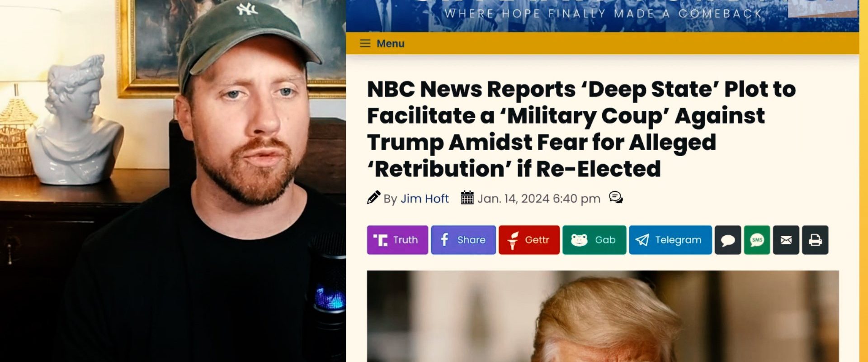Open comments with speech bubble button
This screenshot has width=868, height=362.
pos(728,240)
